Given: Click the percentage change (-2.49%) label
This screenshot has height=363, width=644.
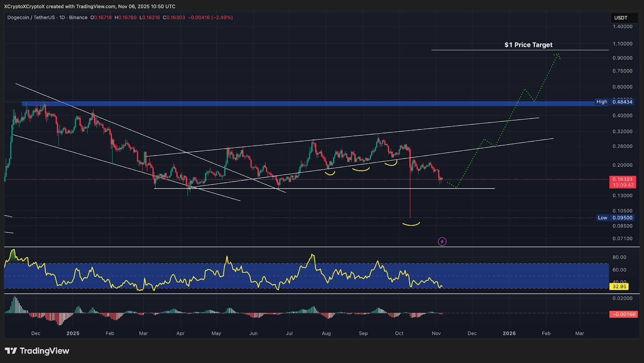Looking at the screenshot, I should [221, 18].
